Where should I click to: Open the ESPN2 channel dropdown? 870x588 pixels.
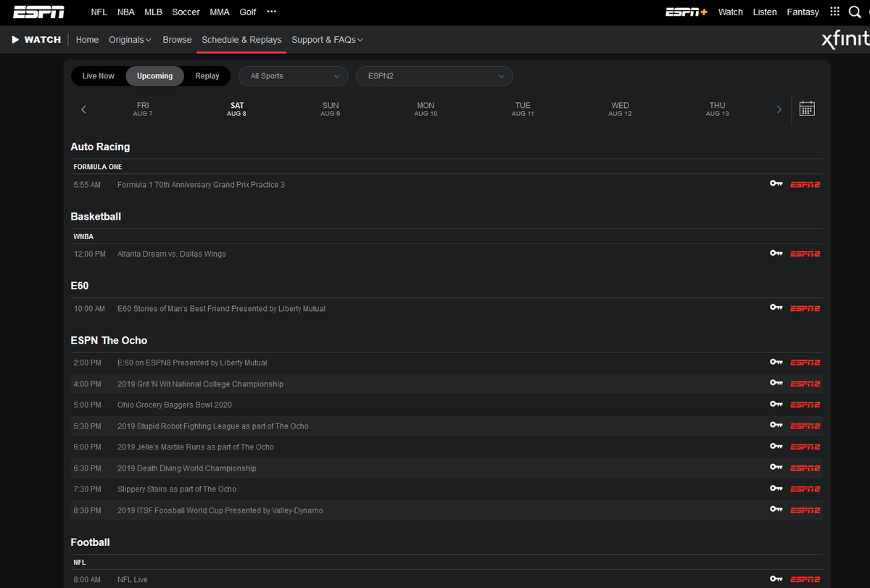434,76
